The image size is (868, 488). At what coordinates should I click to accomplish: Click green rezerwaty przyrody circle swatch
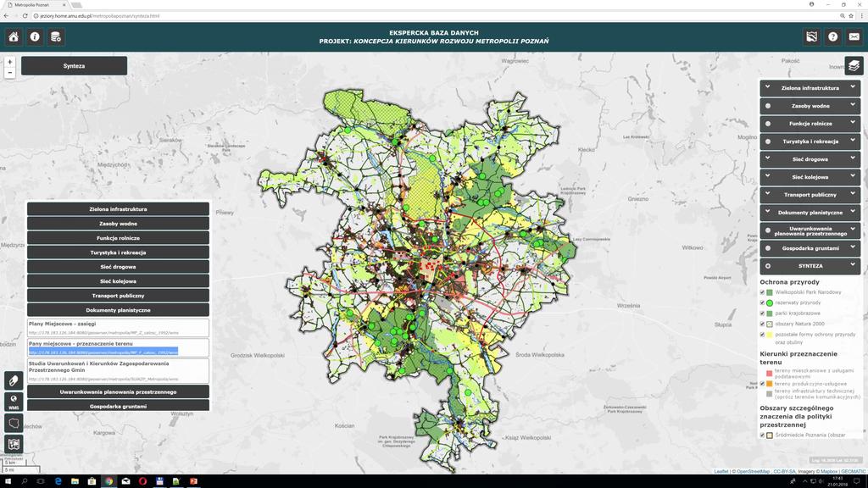pyautogui.click(x=770, y=302)
